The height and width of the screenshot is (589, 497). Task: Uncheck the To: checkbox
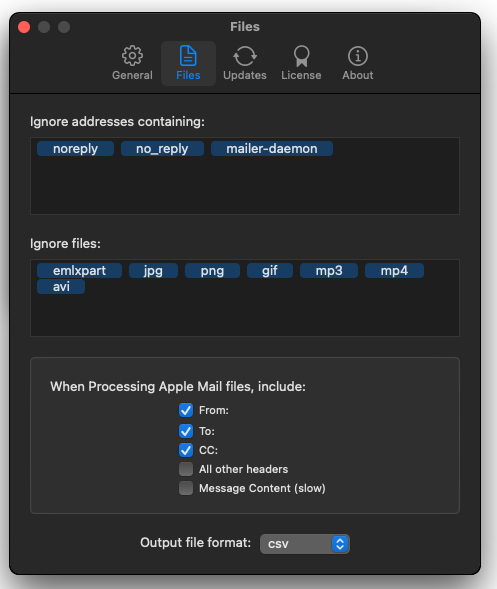click(x=186, y=430)
